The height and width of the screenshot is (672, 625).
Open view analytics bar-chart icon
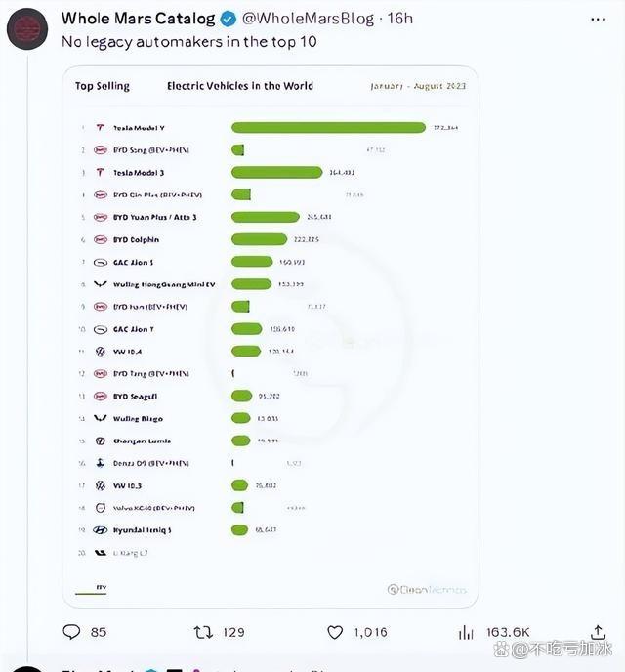pyautogui.click(x=468, y=632)
